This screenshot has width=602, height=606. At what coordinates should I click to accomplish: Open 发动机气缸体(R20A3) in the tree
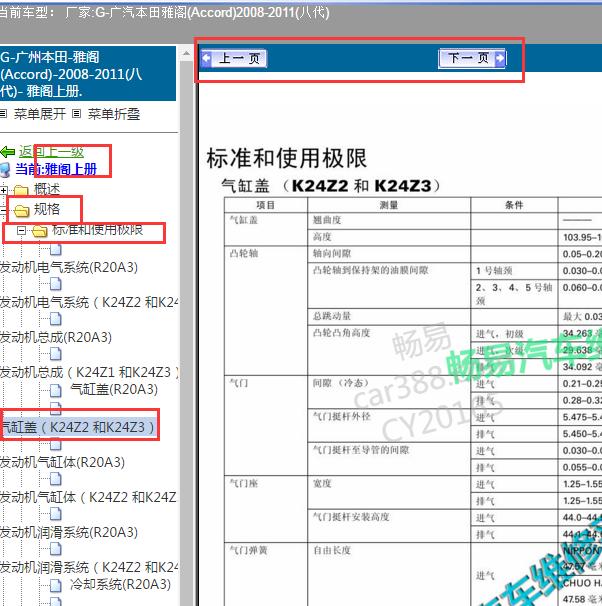tap(62, 462)
